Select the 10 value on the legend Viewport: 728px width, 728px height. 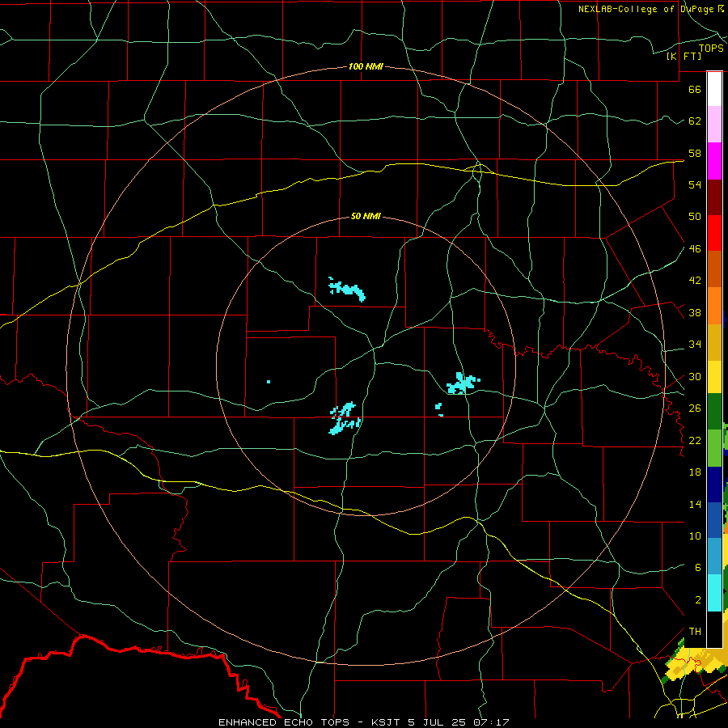[695, 535]
